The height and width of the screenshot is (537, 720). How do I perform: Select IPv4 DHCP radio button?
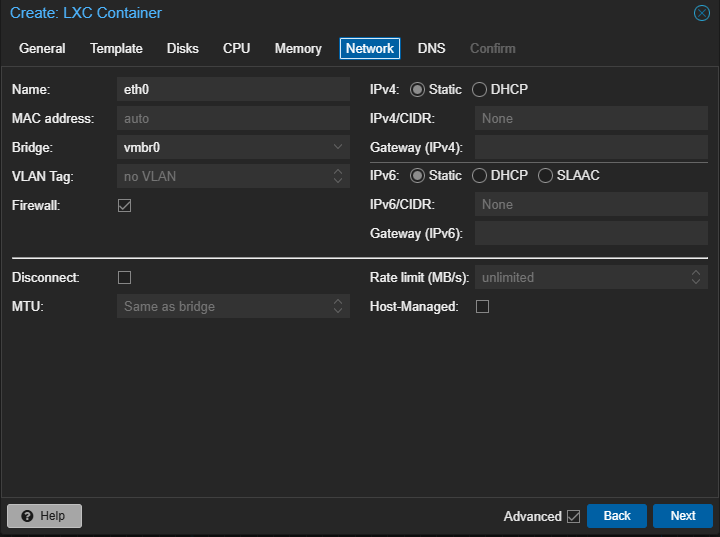click(479, 89)
